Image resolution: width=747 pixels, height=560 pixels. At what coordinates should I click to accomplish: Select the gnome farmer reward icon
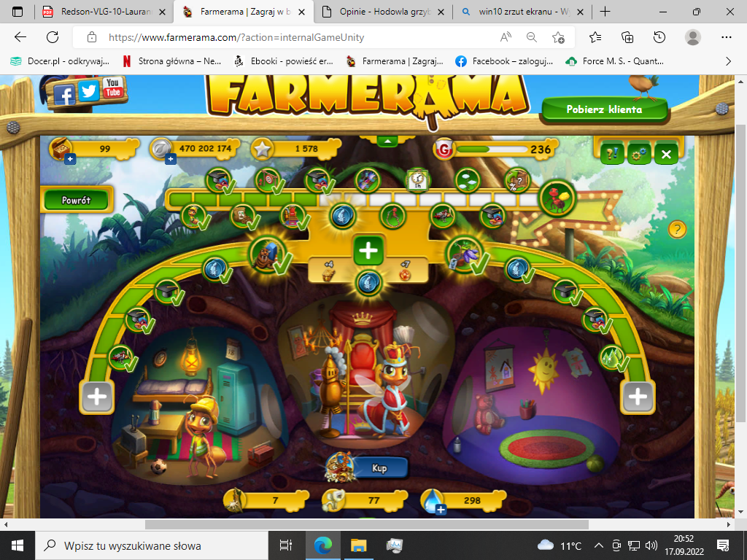point(194,216)
